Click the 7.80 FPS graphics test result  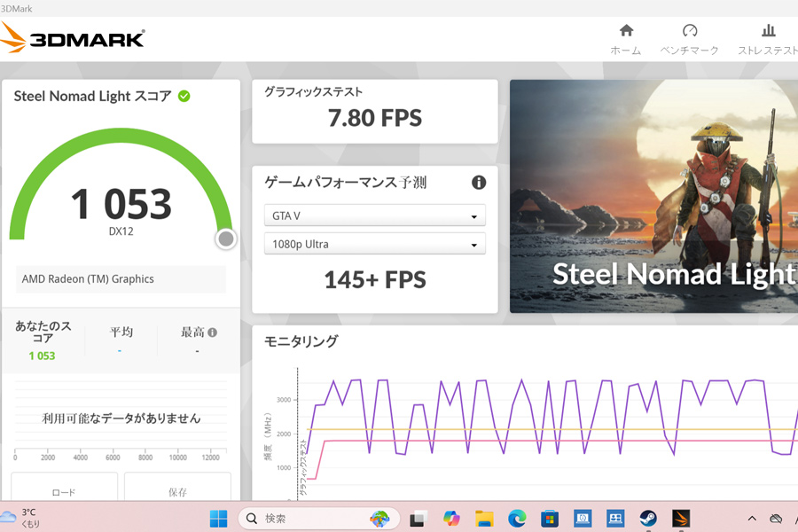coord(374,118)
